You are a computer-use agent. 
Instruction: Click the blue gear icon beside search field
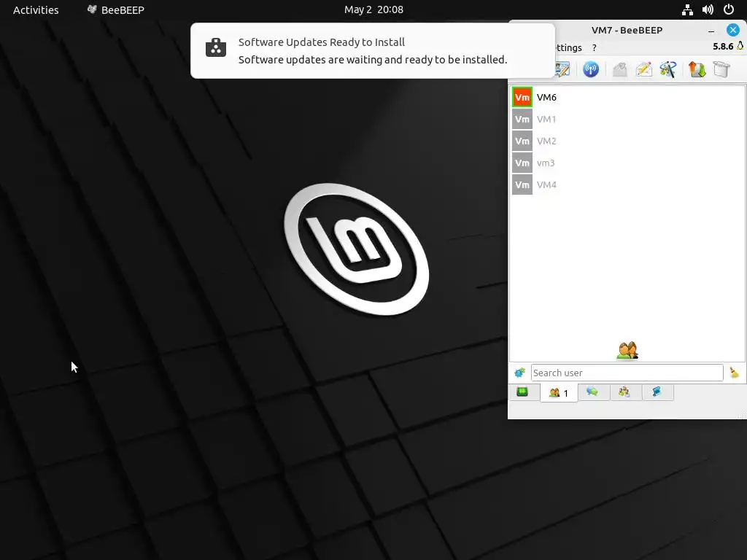coord(519,373)
